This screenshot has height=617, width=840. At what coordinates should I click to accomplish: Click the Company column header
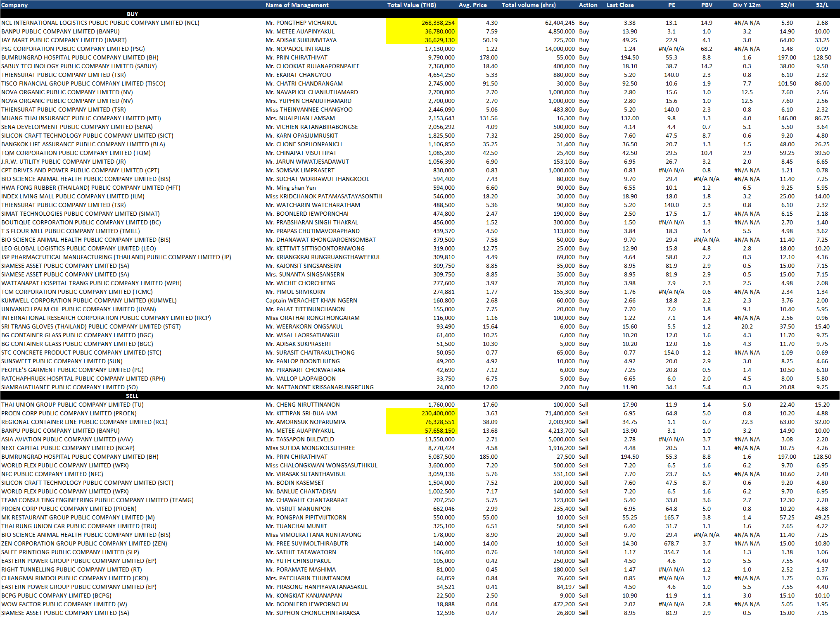click(14, 5)
